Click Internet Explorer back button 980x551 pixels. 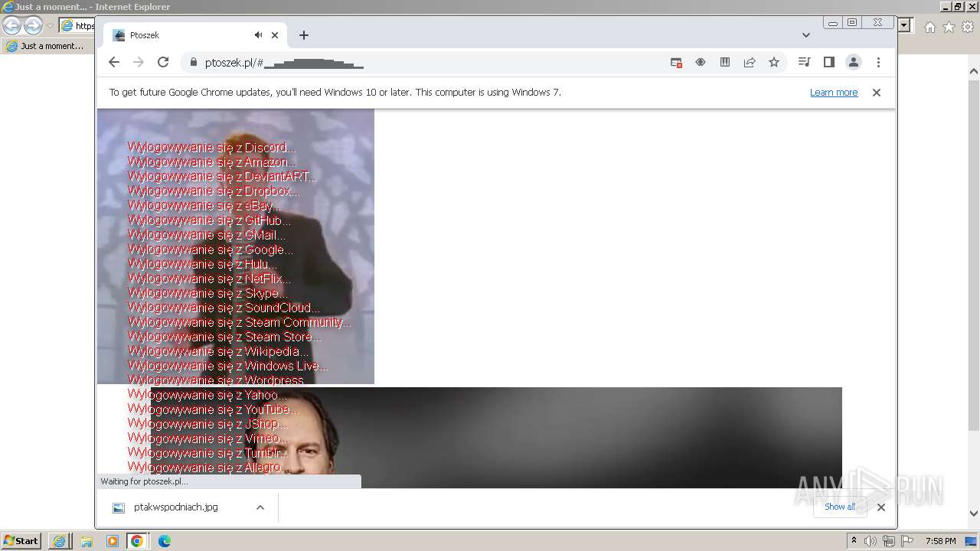(x=12, y=25)
